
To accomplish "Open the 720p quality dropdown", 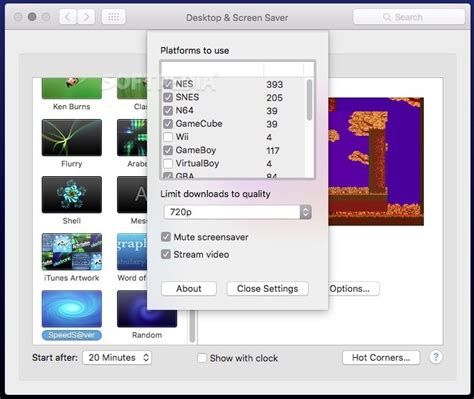I will (238, 212).
